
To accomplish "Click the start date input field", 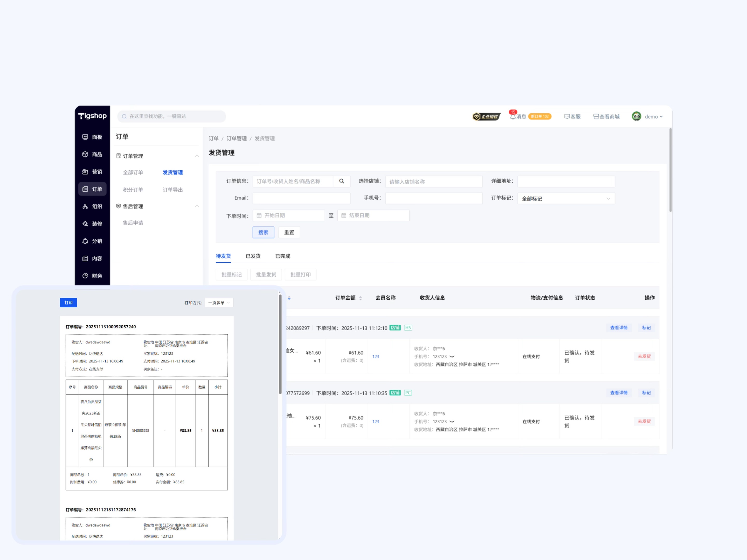I will click(x=289, y=215).
